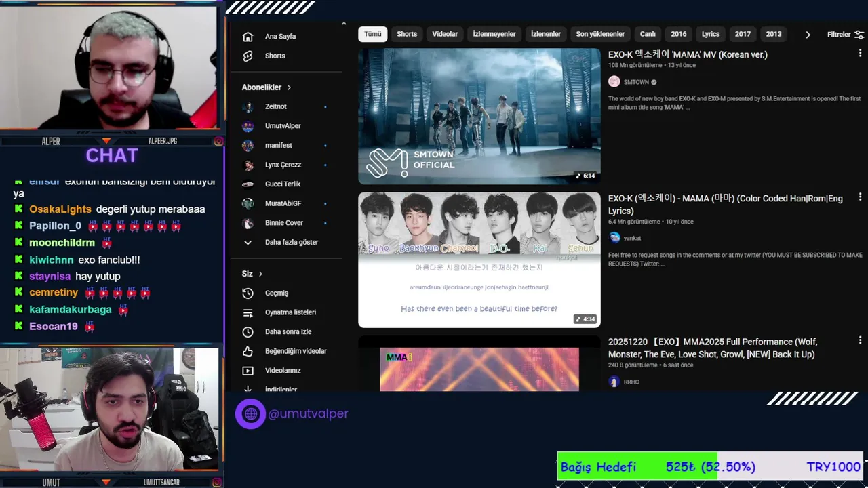Open options menu for EXO-K MAMA MV
The width and height of the screenshot is (868, 488).
[x=860, y=54]
